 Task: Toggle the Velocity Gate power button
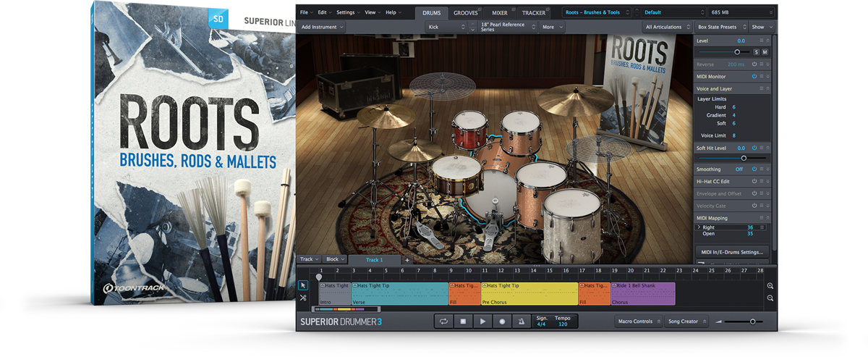753,206
